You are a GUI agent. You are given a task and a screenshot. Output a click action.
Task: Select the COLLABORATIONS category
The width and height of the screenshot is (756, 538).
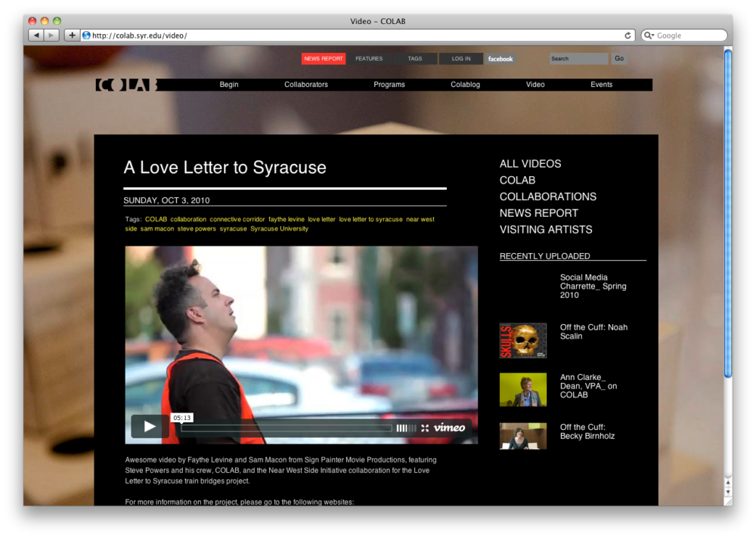point(547,196)
